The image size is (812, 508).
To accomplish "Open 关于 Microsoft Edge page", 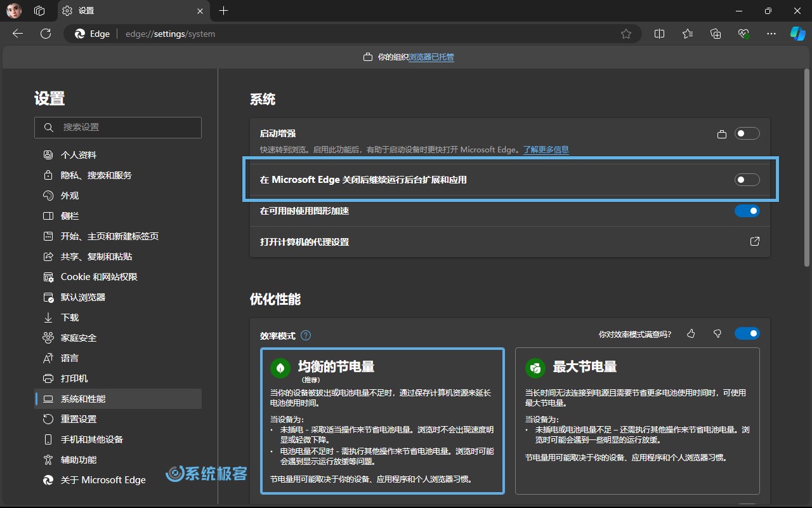I will pos(118,480).
